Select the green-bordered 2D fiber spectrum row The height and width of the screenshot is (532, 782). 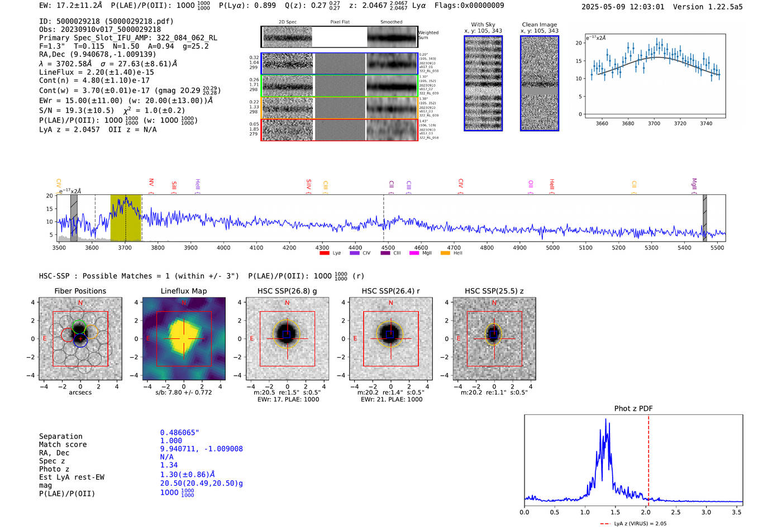coord(339,86)
